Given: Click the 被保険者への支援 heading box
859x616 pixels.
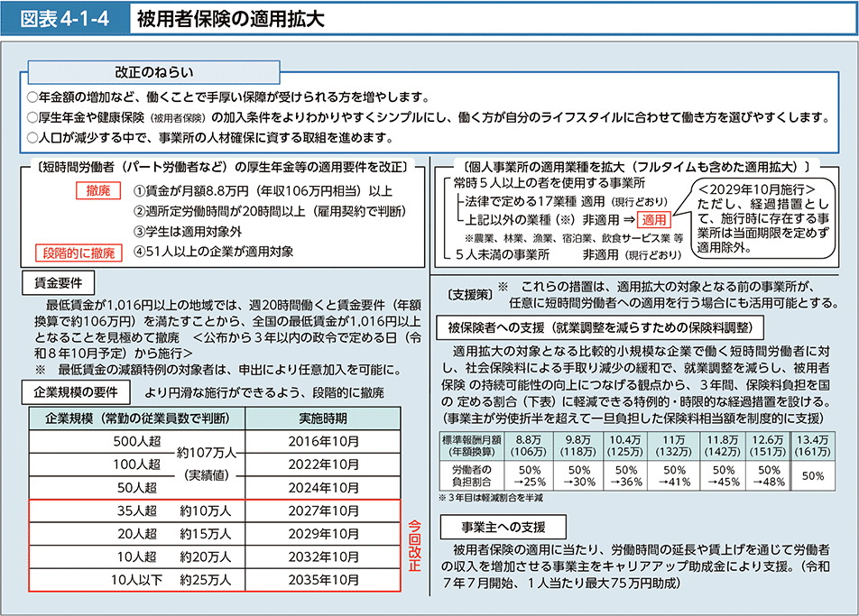Looking at the screenshot, I should (600, 327).
